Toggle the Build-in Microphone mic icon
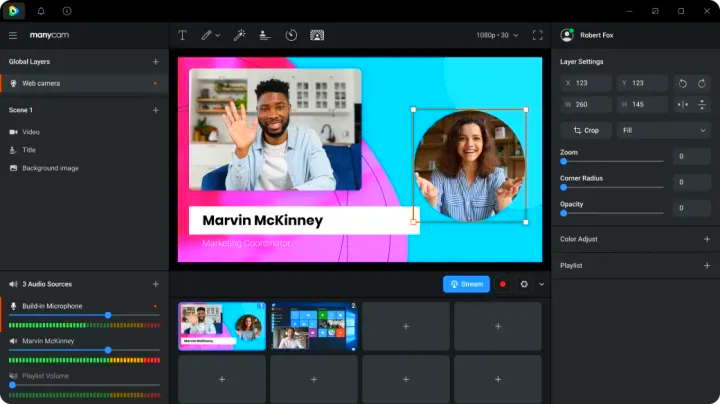Screen dimensions: 720x404 coord(13,306)
